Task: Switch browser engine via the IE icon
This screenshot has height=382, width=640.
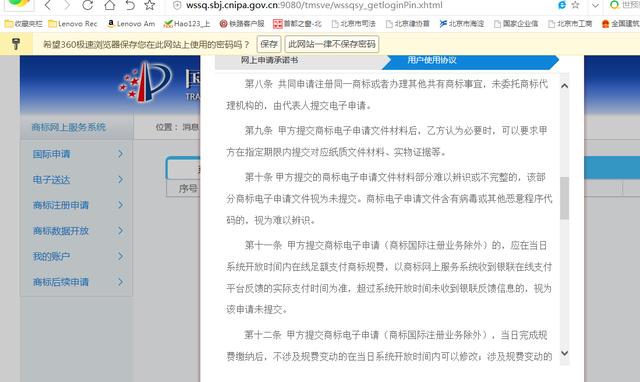Action: tap(562, 5)
